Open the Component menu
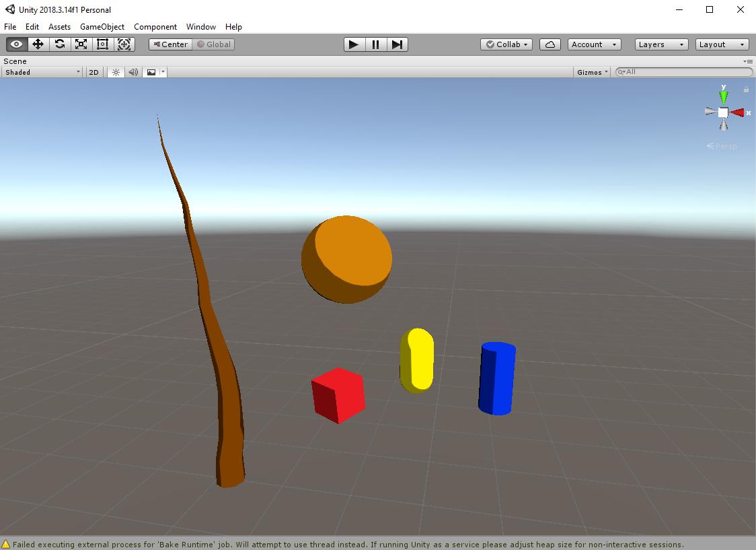The height and width of the screenshot is (550, 756). coord(155,27)
